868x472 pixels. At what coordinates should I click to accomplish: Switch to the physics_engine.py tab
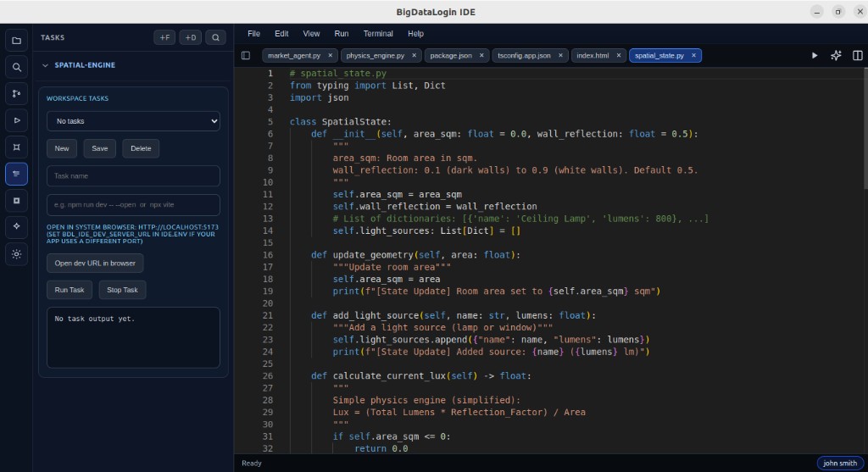(x=375, y=55)
